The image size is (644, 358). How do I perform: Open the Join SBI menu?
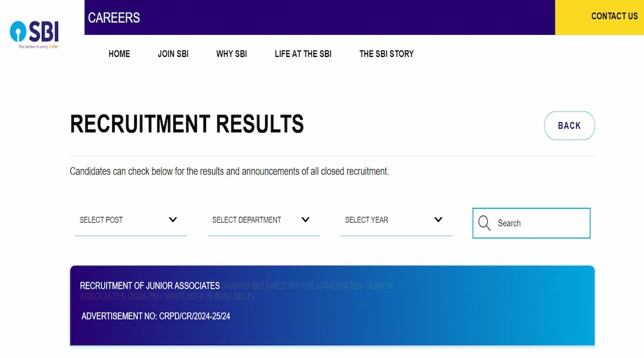click(173, 54)
